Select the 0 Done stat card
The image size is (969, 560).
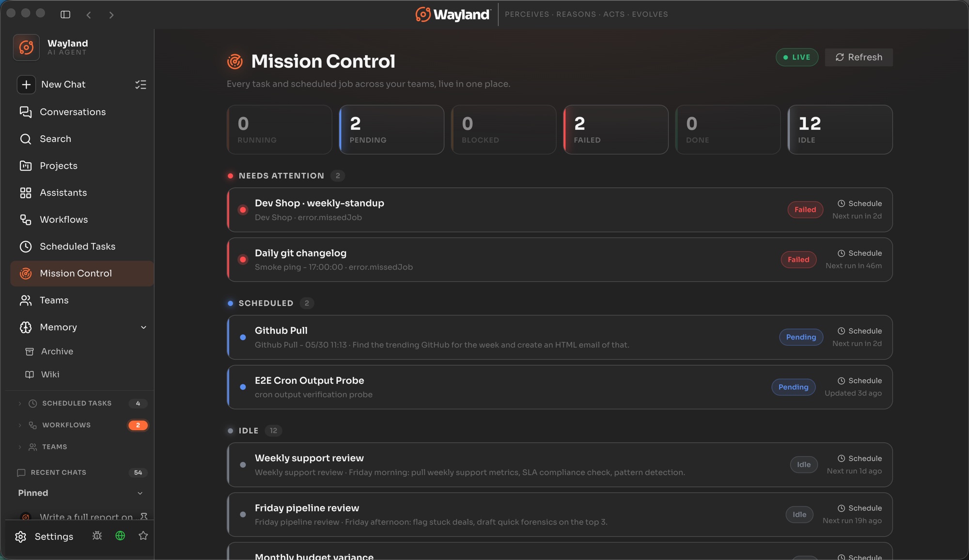coord(728,130)
